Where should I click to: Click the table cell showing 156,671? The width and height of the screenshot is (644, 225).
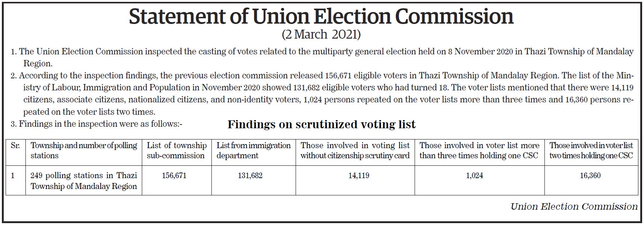174,175
